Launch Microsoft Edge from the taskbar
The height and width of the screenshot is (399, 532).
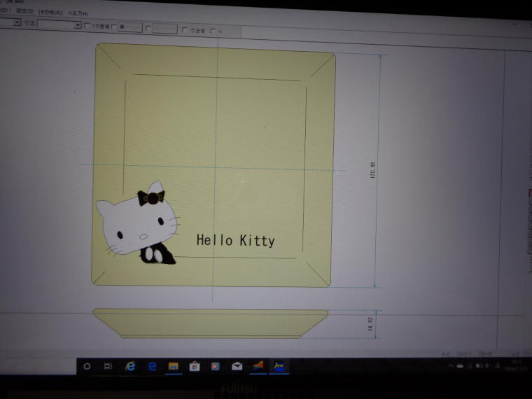pos(152,366)
